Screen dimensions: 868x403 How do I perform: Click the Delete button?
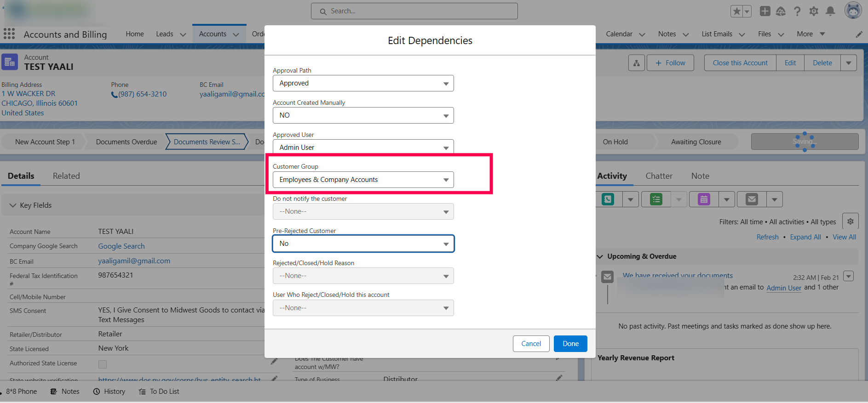pos(822,63)
